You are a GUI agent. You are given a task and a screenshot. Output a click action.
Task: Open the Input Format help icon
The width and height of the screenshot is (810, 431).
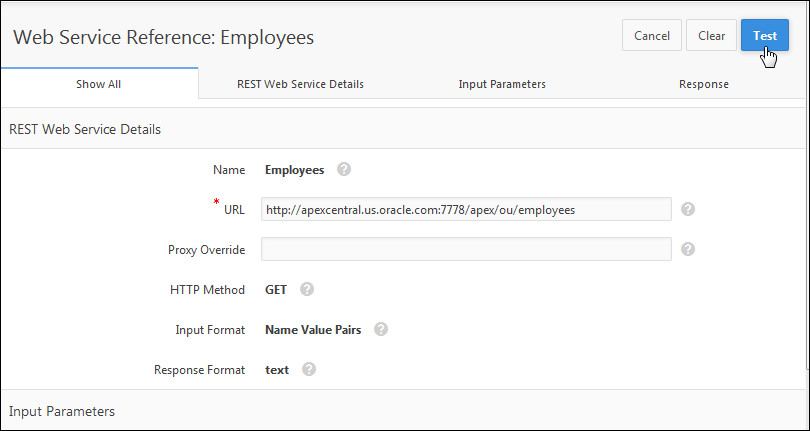click(381, 329)
